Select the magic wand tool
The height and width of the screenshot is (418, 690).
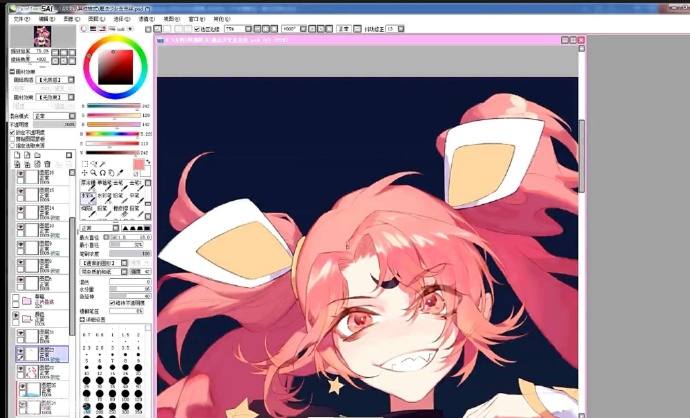[x=103, y=164]
